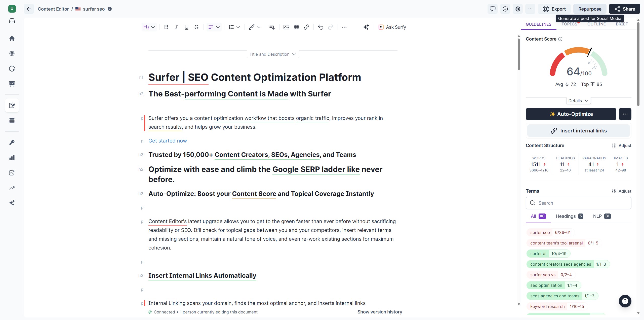The image size is (644, 320).
Task: Open the H2 heading style dropdown
Action: [149, 27]
